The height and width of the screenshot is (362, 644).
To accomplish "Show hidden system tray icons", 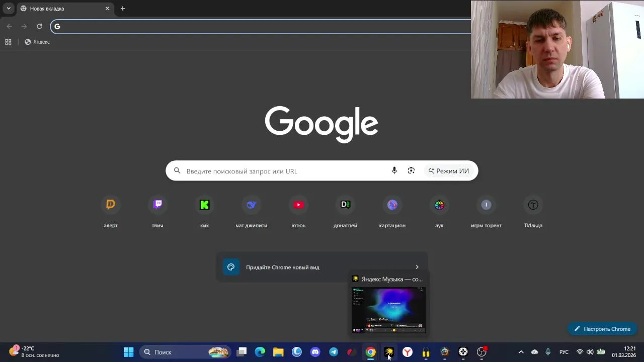I will (521, 352).
